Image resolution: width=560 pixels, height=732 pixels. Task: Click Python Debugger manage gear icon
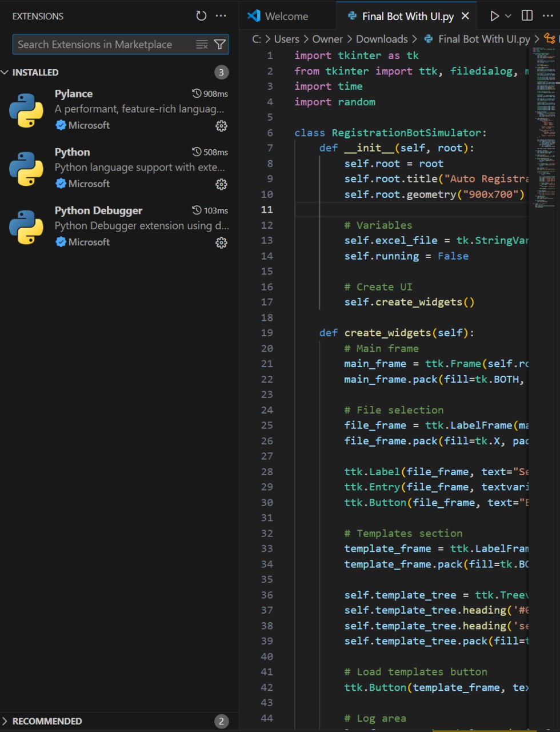(x=221, y=242)
